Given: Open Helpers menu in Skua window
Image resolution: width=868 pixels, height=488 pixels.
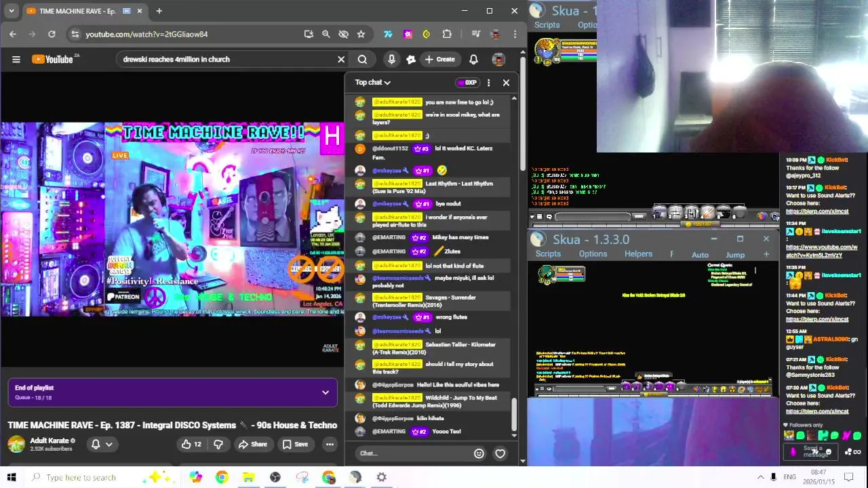Looking at the screenshot, I should (638, 254).
